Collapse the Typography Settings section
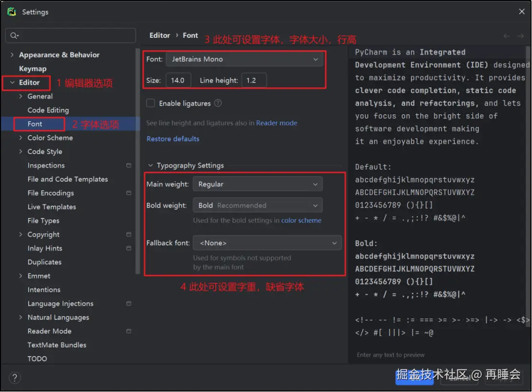The height and width of the screenshot is (392, 532). (x=150, y=165)
